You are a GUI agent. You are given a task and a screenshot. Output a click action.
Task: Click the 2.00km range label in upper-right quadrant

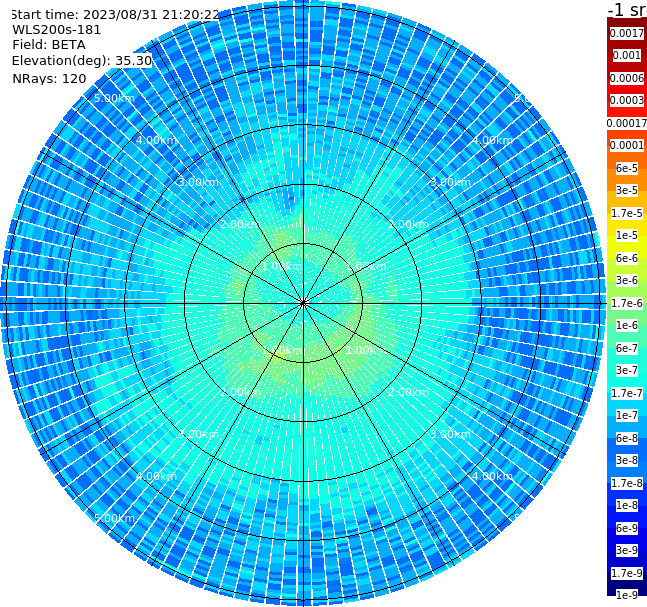point(409,224)
